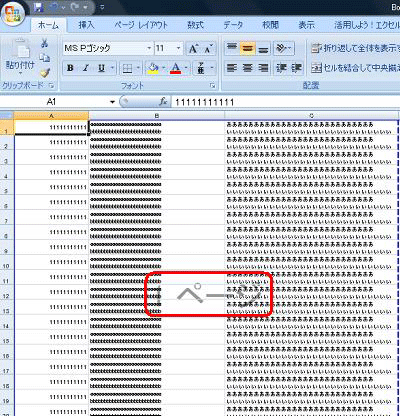Image resolution: width=400 pixels, height=416 pixels.
Task: Apply the red font color
Action: (x=175, y=68)
